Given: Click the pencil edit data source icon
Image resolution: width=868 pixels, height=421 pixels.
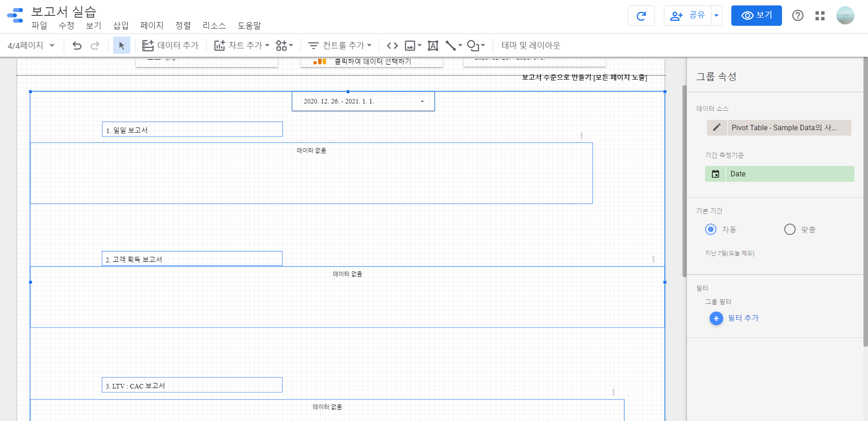Looking at the screenshot, I should [717, 128].
